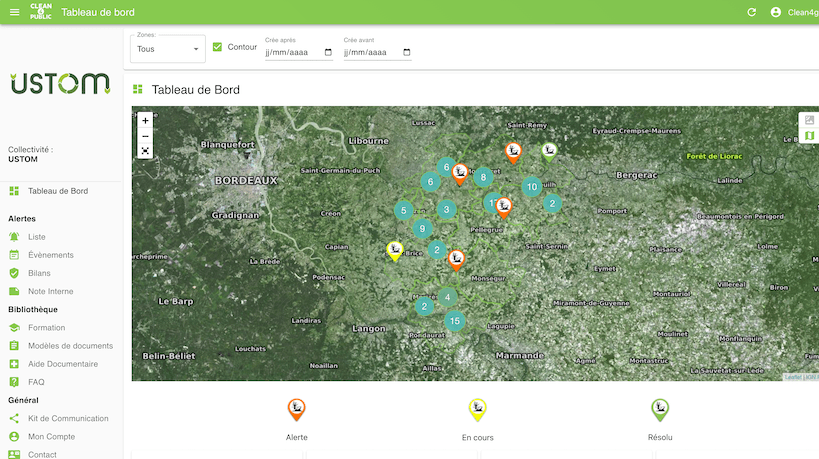Image resolution: width=819 pixels, height=459 pixels.
Task: Open the Crée avant date picker
Action: coord(406,52)
